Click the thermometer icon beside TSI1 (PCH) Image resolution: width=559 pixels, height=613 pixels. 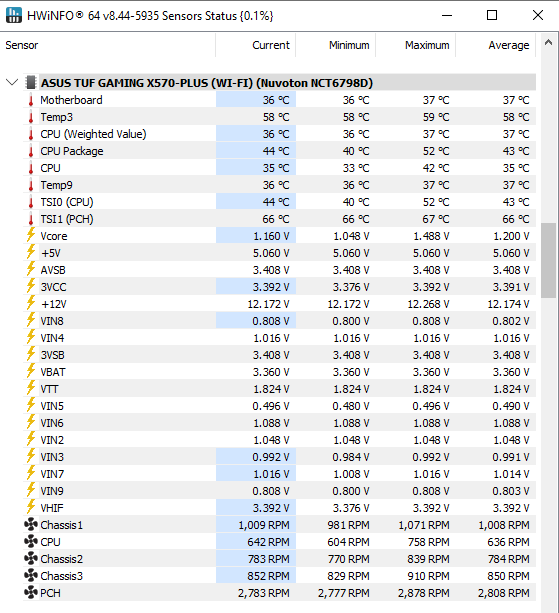[x=31, y=219]
